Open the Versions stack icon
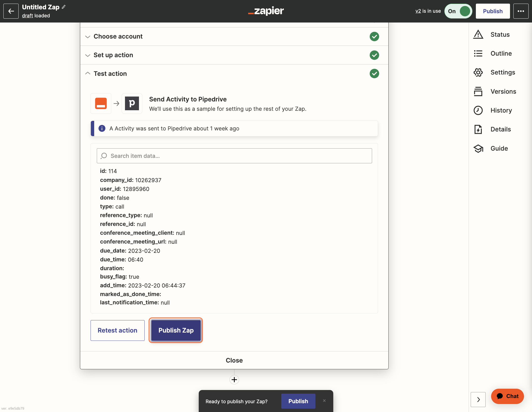 coord(478,91)
